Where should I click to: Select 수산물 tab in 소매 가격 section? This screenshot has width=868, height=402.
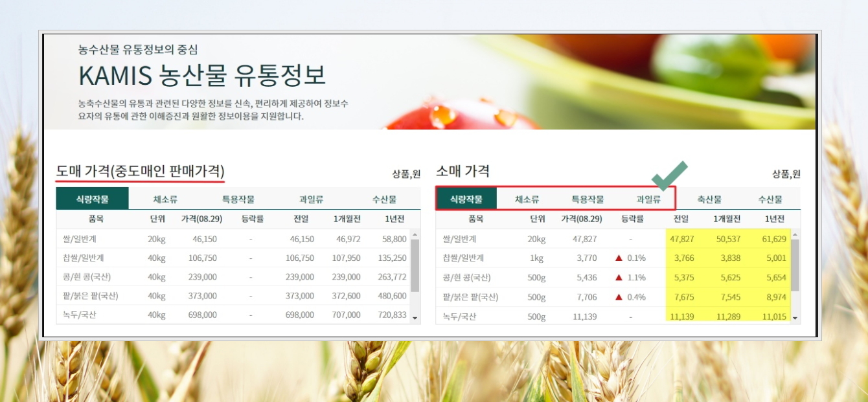pyautogui.click(x=770, y=199)
